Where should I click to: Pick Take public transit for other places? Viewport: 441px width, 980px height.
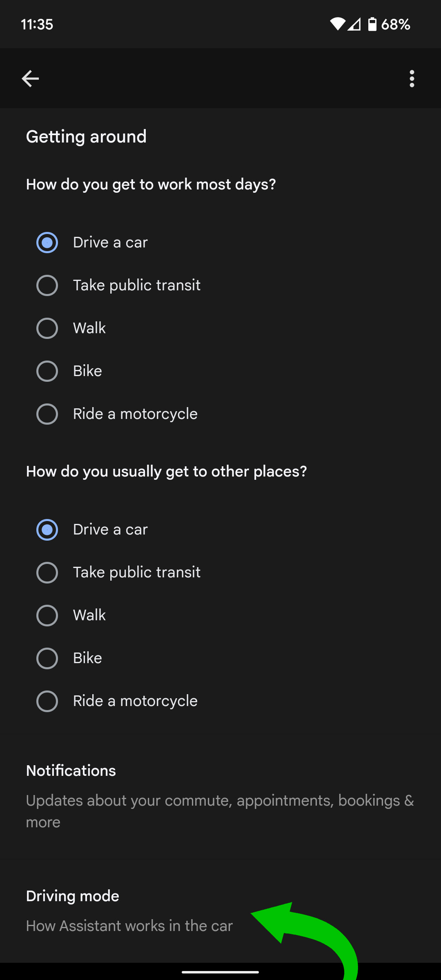pyautogui.click(x=47, y=572)
